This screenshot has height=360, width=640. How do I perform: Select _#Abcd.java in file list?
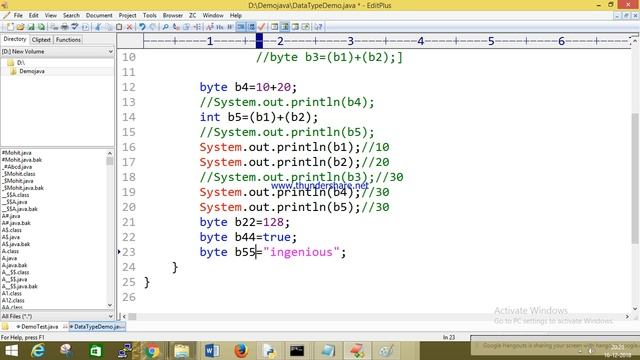point(17,167)
